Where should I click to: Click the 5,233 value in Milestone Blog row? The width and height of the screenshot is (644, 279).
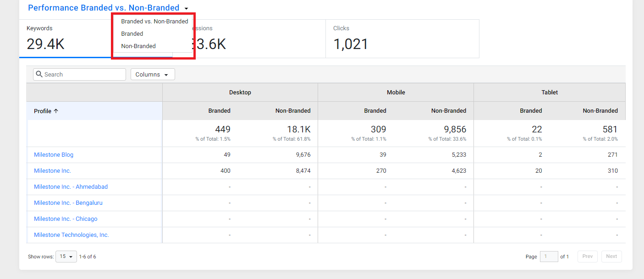coord(459,155)
